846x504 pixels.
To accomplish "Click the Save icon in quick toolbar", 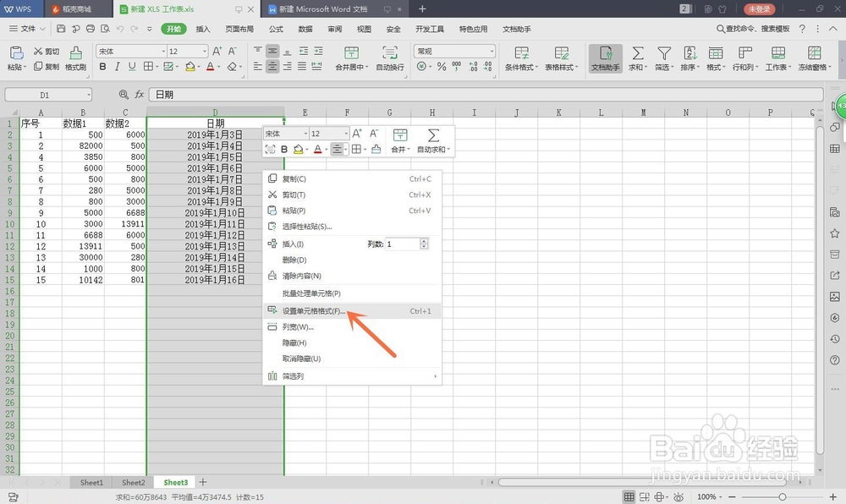I will click(61, 29).
